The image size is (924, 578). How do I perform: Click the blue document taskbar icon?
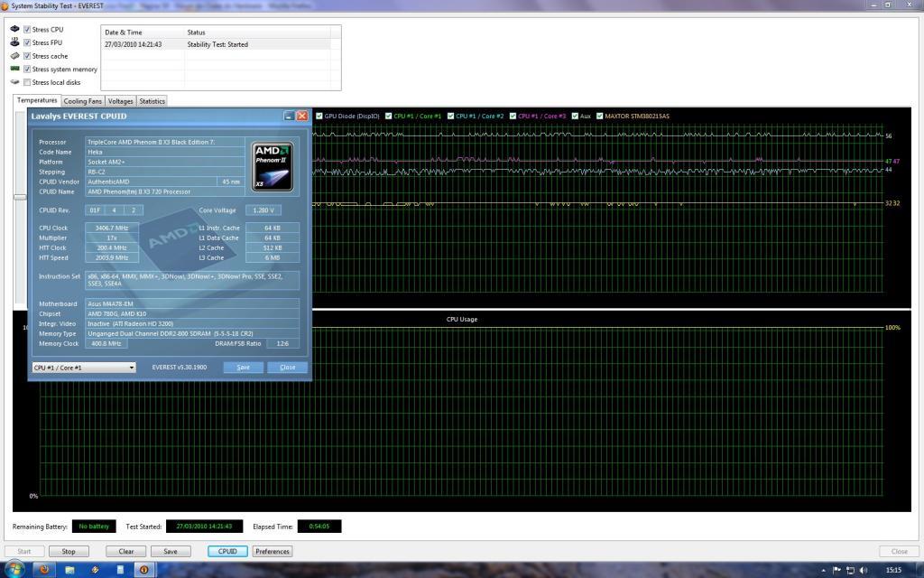coord(120,570)
